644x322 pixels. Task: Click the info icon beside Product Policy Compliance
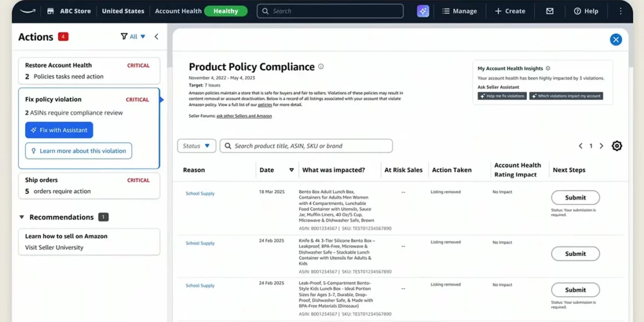321,67
